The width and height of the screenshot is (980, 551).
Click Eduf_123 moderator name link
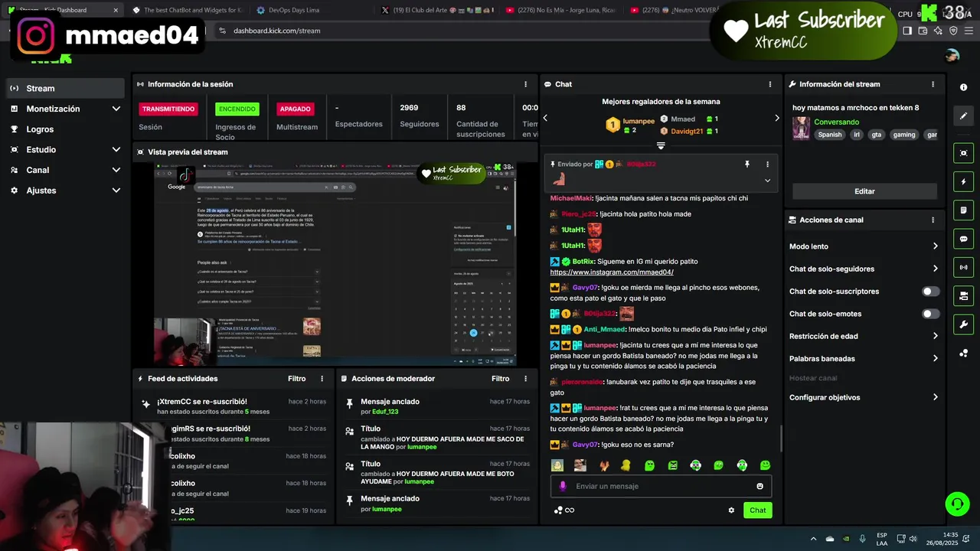(385, 412)
